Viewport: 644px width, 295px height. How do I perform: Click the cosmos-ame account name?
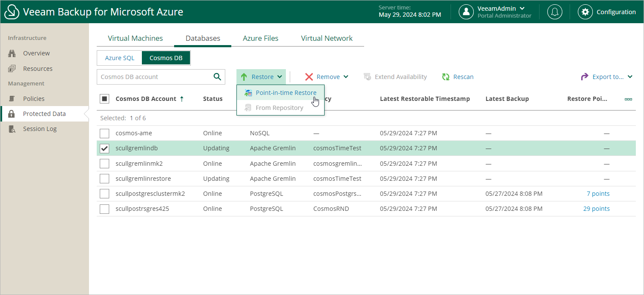coord(134,133)
